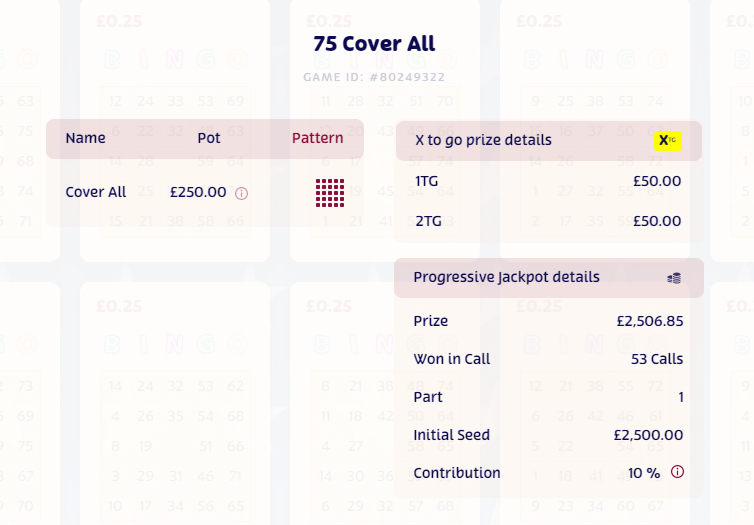Click the X to go prize details header
The height and width of the screenshot is (525, 754).
[x=549, y=140]
